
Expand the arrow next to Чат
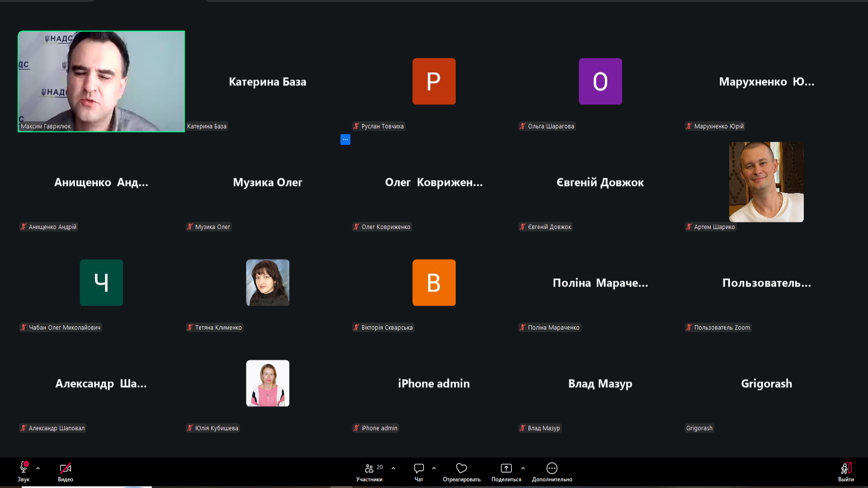pos(434,469)
